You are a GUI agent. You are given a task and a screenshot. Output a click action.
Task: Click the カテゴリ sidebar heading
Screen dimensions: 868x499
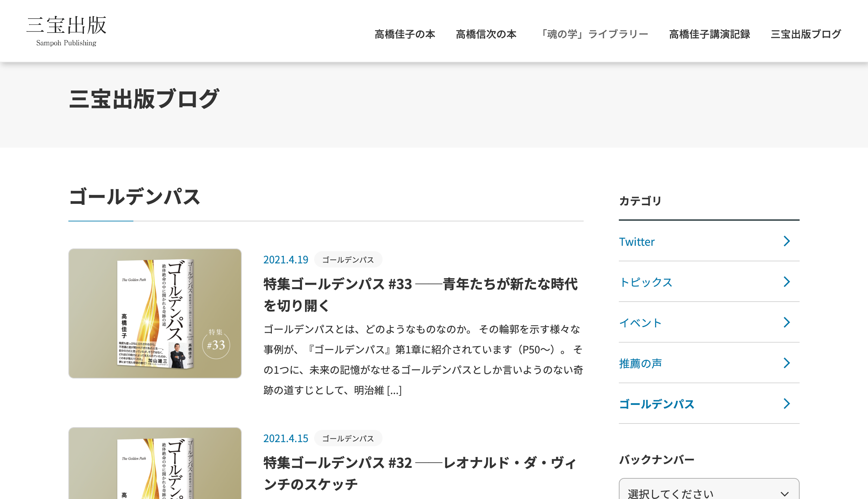coord(640,201)
